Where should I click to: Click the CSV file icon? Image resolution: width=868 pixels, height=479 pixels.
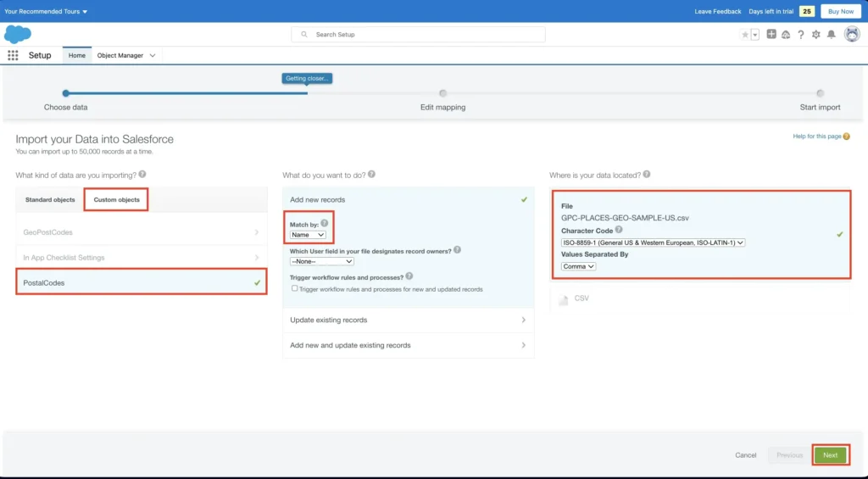(564, 299)
